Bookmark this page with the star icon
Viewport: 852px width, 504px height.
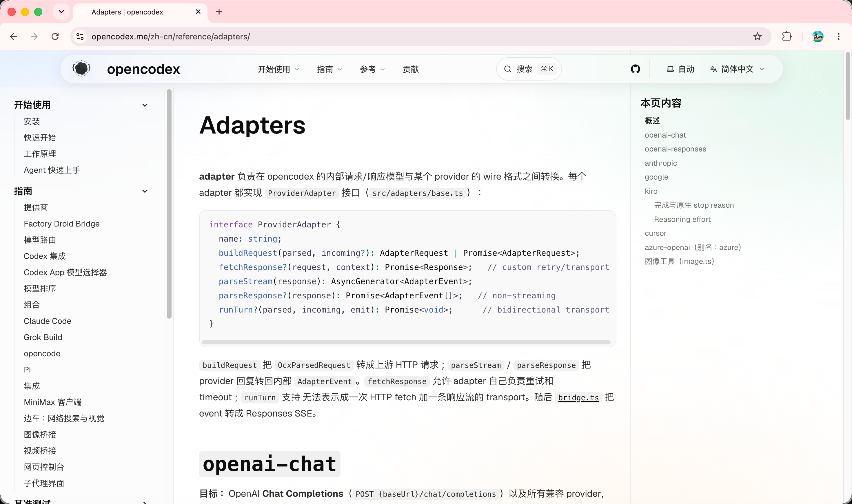point(757,36)
